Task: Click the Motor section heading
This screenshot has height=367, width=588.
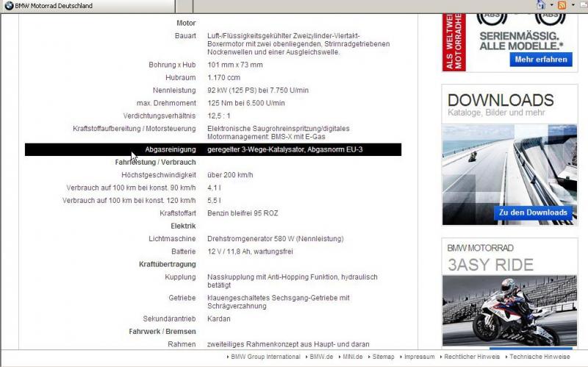Action: [x=186, y=24]
